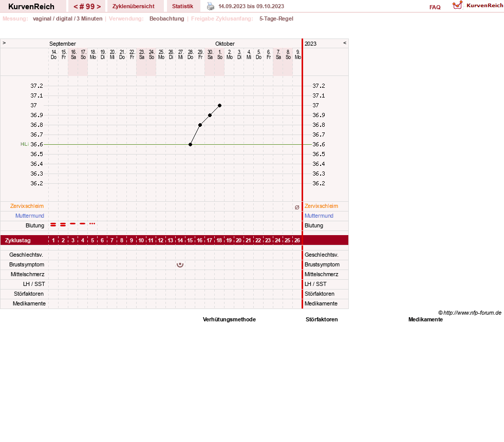Click the '9. Mo' date column header
The height and width of the screenshot is (442, 504).
click(x=297, y=54)
